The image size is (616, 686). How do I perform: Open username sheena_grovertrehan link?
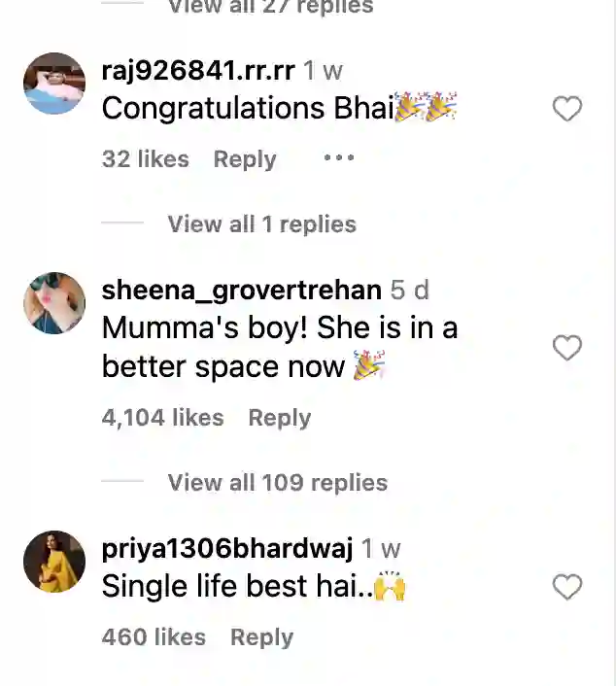(241, 290)
